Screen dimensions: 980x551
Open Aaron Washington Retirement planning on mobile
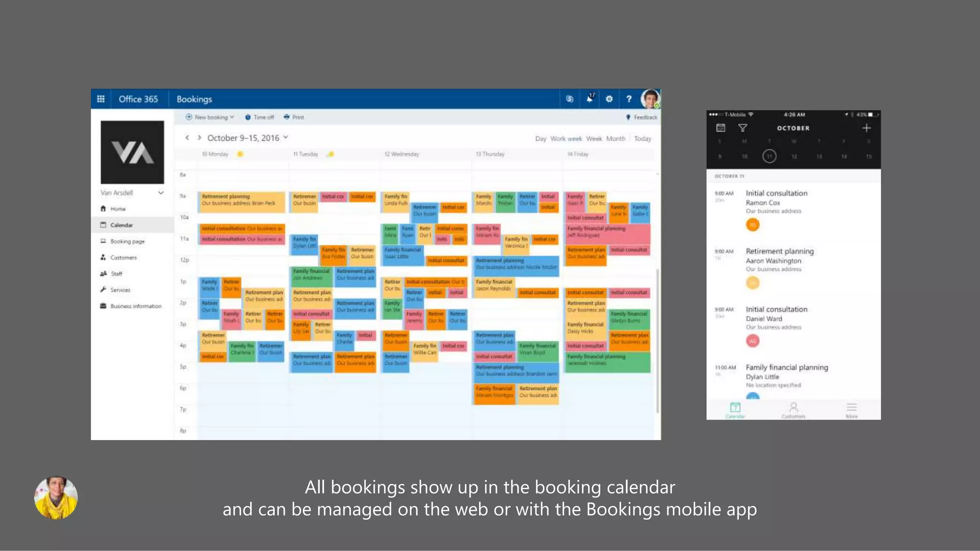(793, 268)
